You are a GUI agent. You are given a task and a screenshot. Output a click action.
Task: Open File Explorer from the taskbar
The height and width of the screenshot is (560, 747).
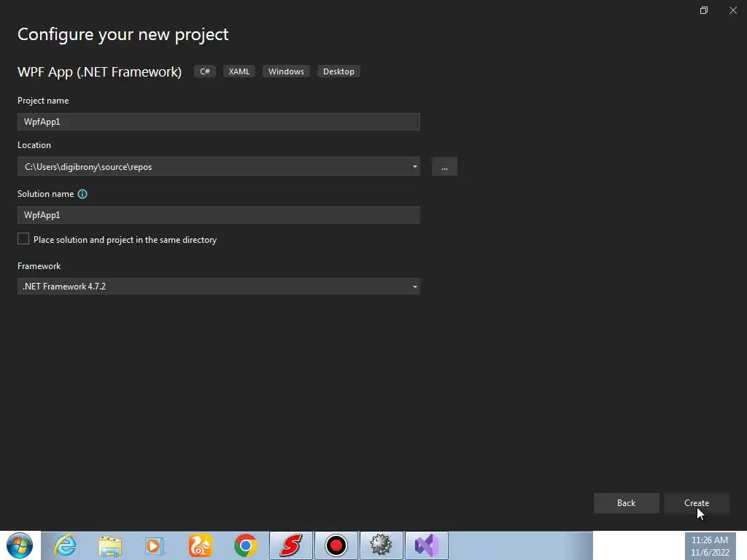click(x=110, y=545)
